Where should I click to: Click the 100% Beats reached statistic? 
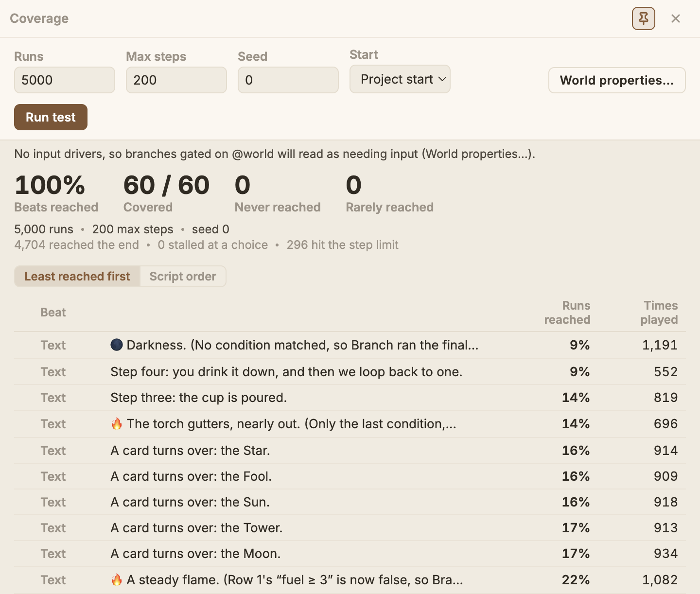[x=56, y=193]
